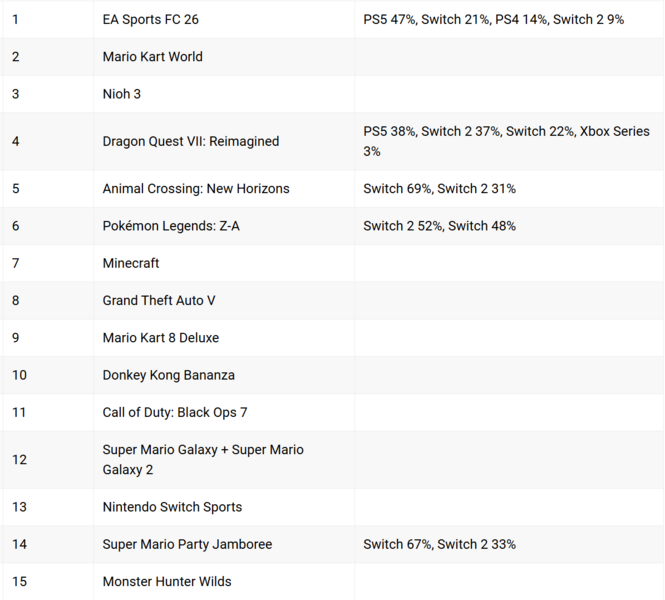Click the Nintendo Switch Sports title
Viewport: 665px width, 600px height.
[172, 507]
